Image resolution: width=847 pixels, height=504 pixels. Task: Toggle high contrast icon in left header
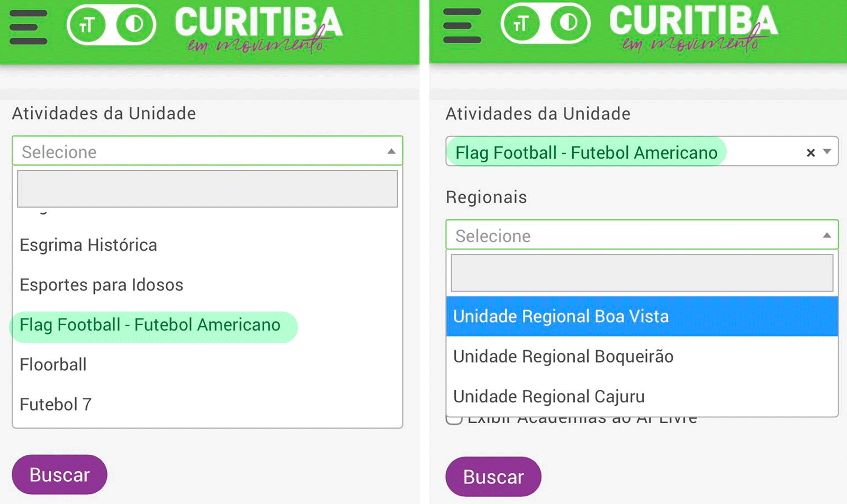134,25
